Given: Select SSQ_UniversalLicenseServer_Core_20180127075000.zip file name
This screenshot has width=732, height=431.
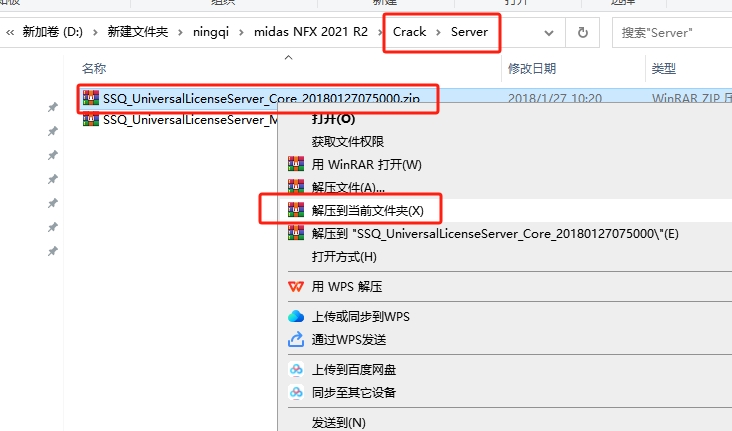Looking at the screenshot, I should pos(261,99).
